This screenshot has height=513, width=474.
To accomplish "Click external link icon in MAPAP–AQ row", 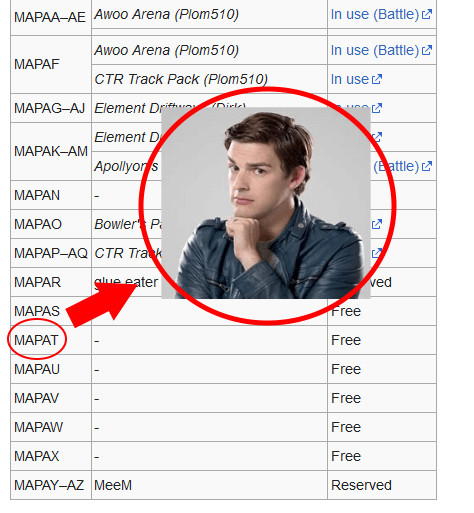I will click(377, 253).
